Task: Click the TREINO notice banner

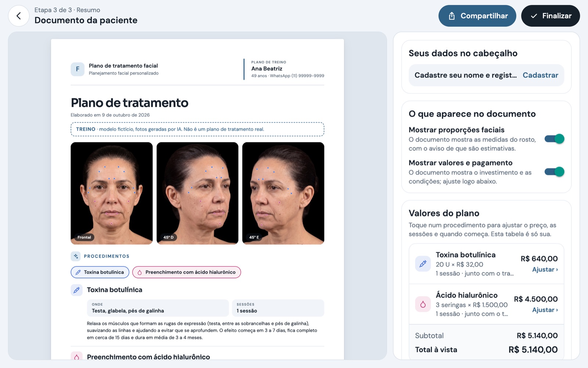Action: click(197, 129)
